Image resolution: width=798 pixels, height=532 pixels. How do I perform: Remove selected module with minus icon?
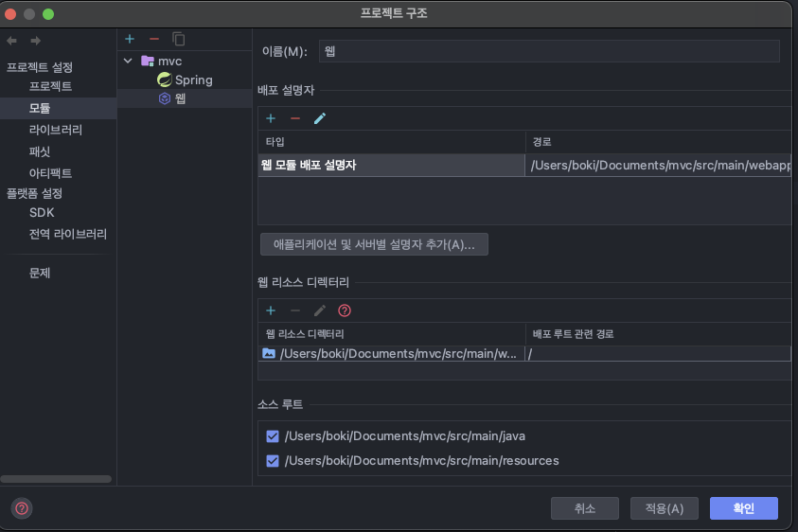154,39
